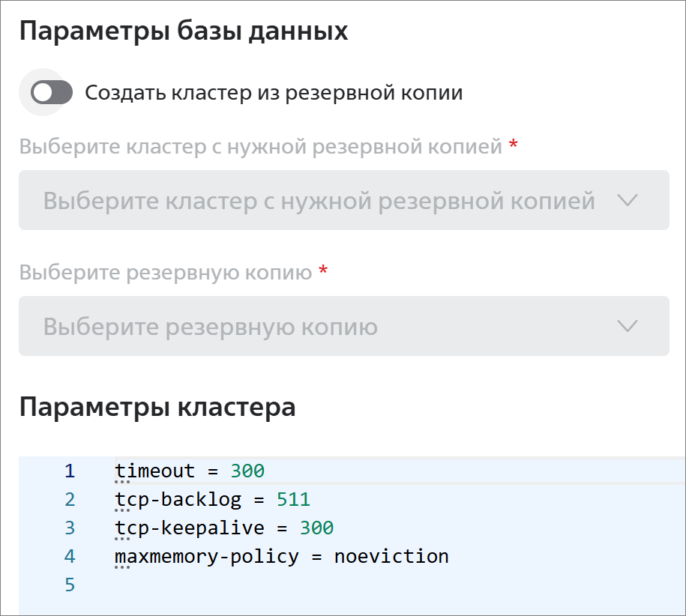Click the tcp-keepalive parameter name
This screenshot has height=616, width=686.
[x=190, y=528]
